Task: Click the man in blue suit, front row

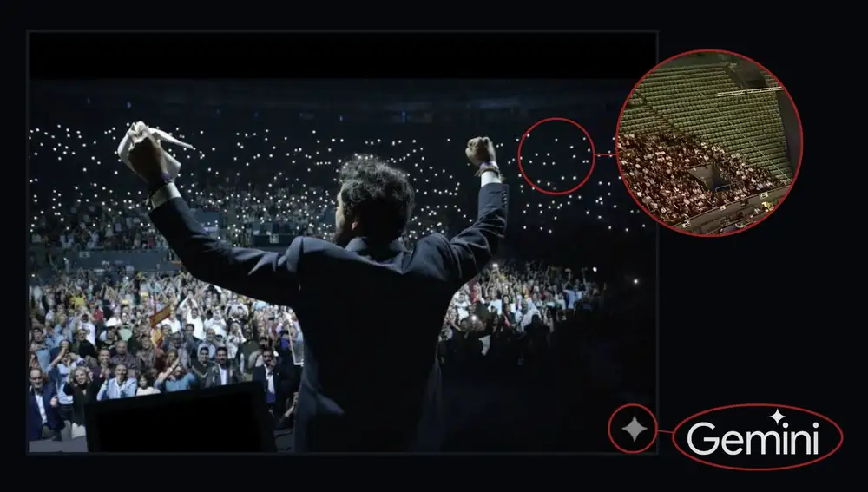Action: click(43, 404)
